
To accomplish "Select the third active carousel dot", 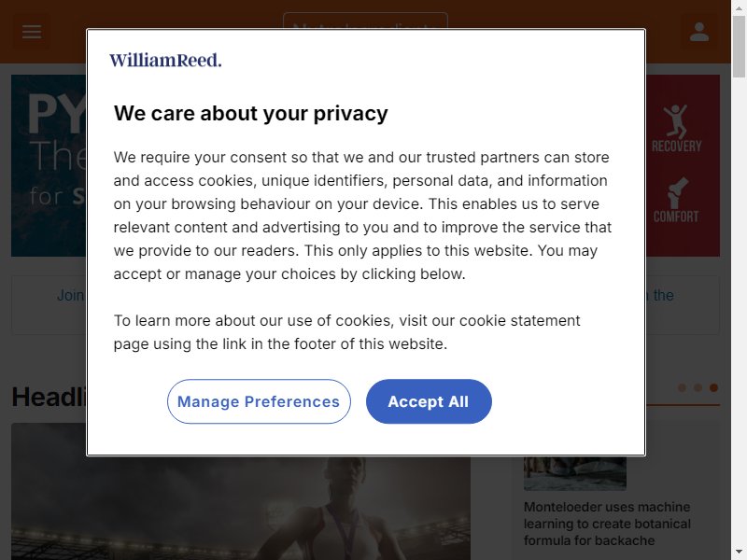I will click(x=713, y=387).
